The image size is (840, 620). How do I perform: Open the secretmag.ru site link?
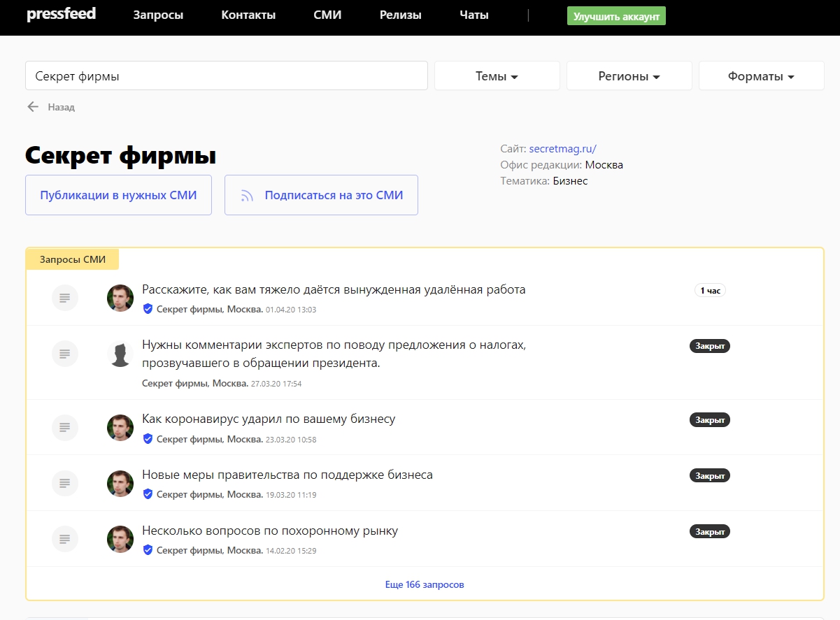(x=562, y=149)
